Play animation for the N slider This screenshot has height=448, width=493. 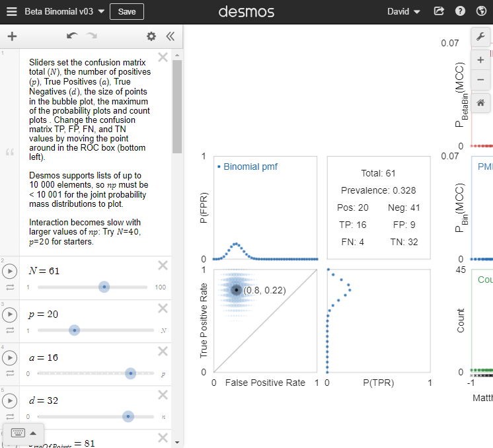pos(10,272)
